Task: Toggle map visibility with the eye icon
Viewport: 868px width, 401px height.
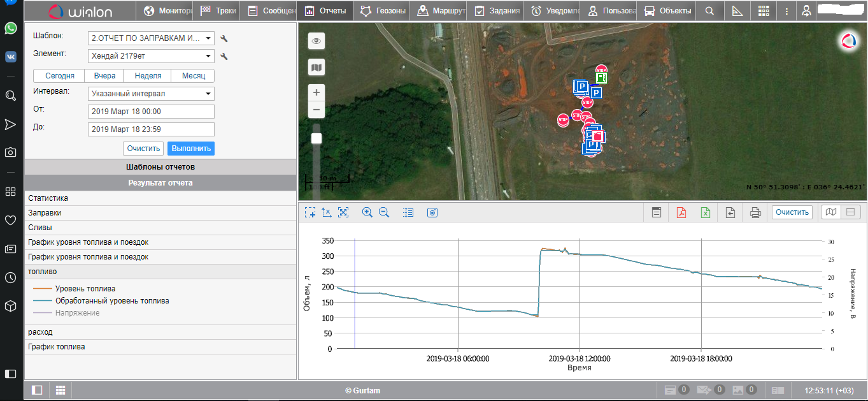Action: click(317, 41)
